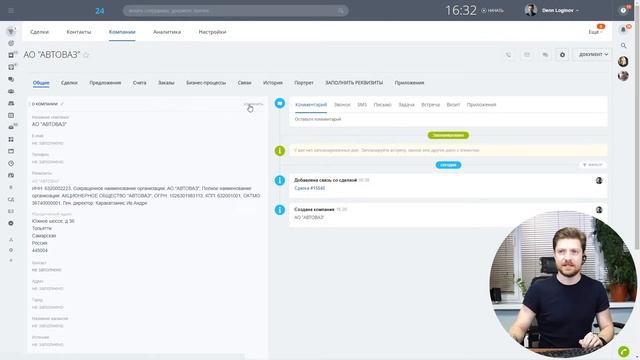Switch to the company's Сделки tab

(69, 83)
